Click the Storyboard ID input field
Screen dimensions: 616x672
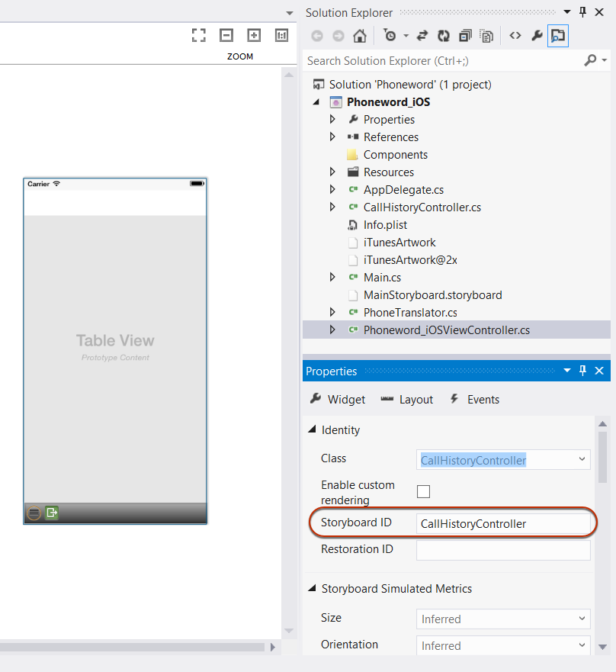pos(503,524)
